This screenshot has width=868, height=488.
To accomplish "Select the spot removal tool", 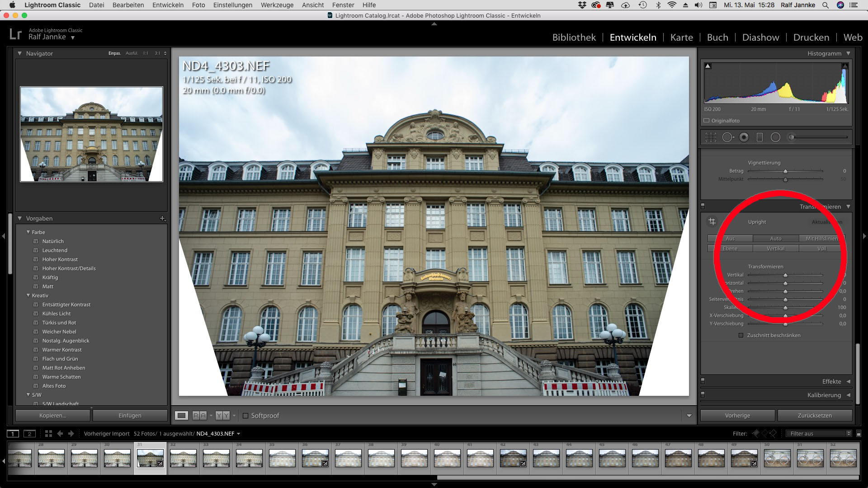I will [727, 137].
